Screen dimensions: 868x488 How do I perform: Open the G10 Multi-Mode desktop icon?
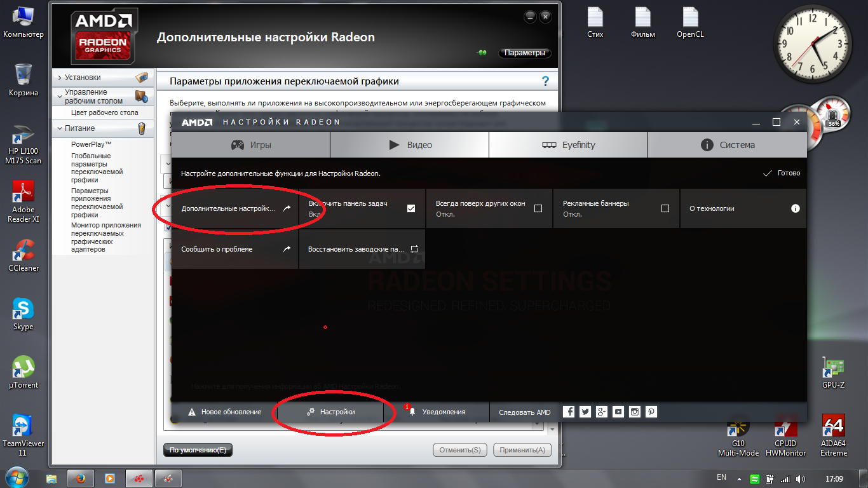[738, 436]
